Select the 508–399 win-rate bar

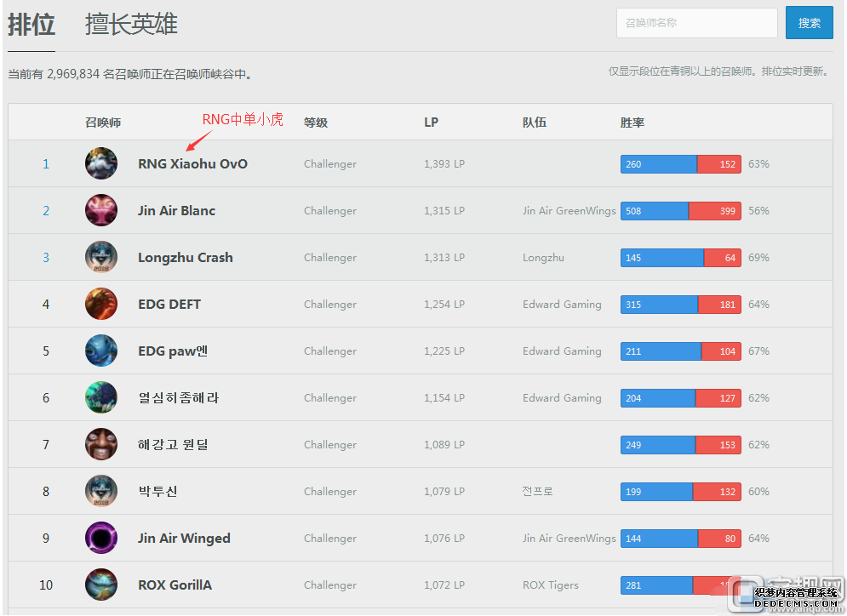point(681,210)
